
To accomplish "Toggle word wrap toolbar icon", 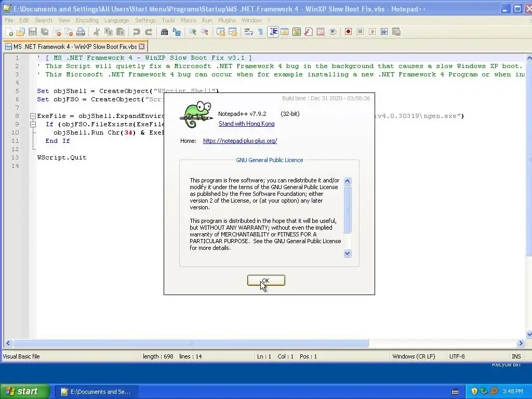I will 249,32.
